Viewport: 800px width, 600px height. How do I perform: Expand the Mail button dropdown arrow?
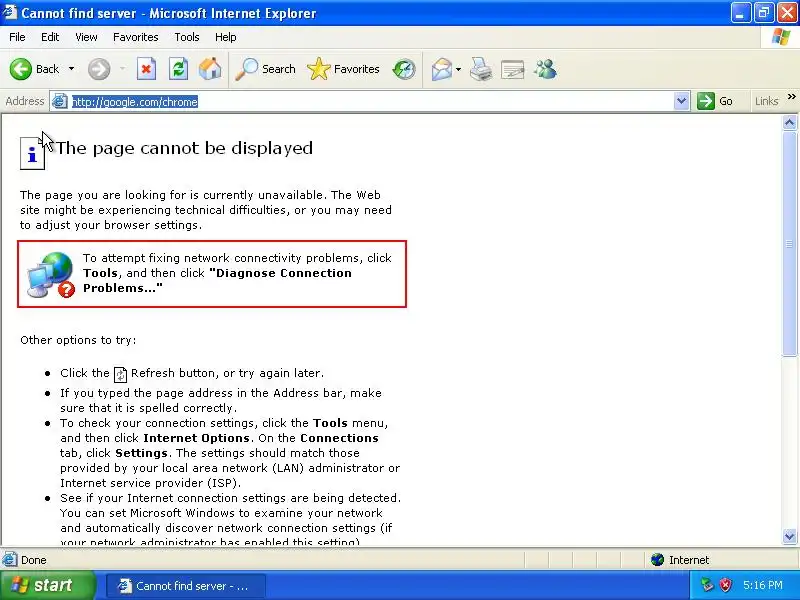(458, 69)
